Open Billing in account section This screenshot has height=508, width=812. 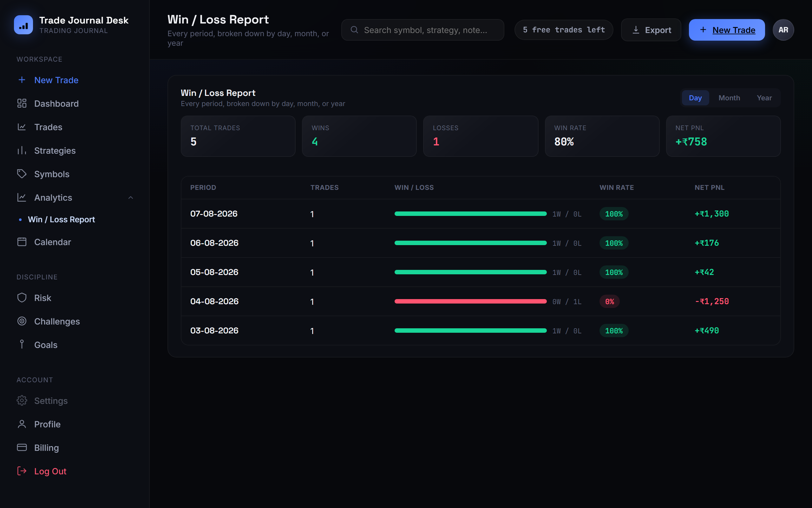pos(46,448)
